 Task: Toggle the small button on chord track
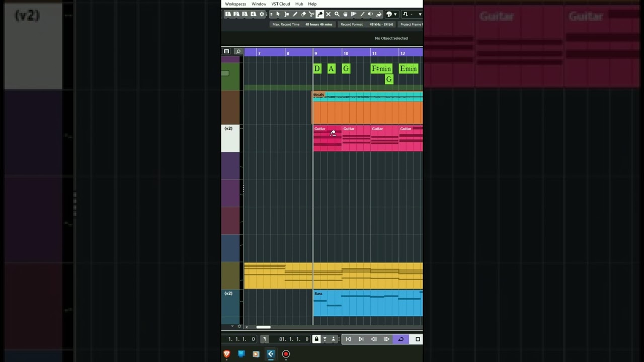pos(225,73)
